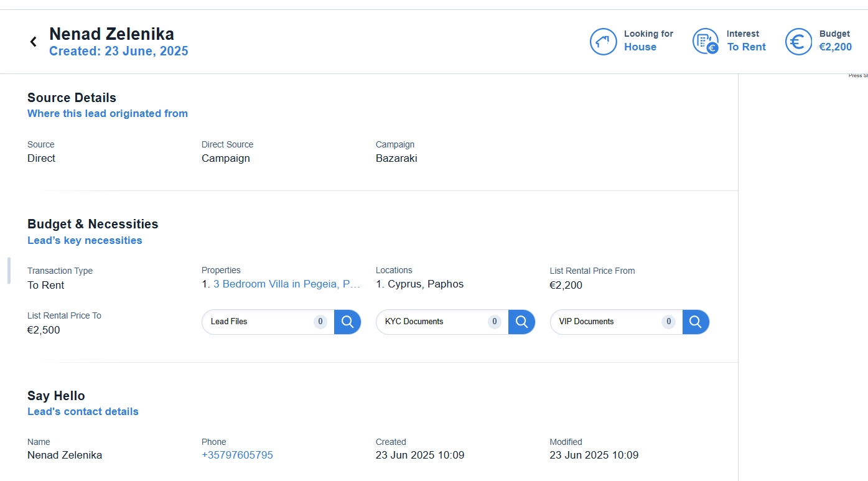Viewport: 868px width, 481px height.
Task: Click the VIP Documents count badge
Action: pyautogui.click(x=668, y=322)
